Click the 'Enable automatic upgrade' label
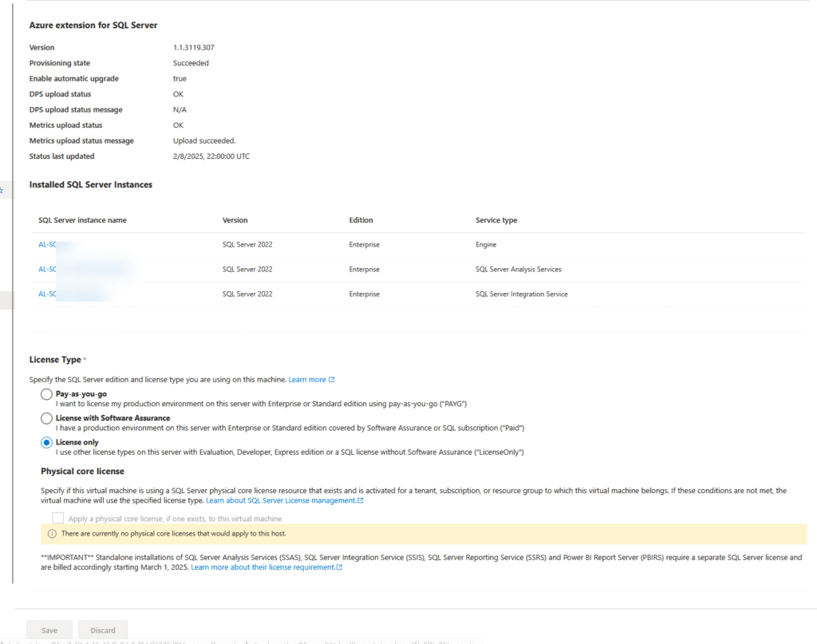The image size is (817, 644). click(74, 79)
